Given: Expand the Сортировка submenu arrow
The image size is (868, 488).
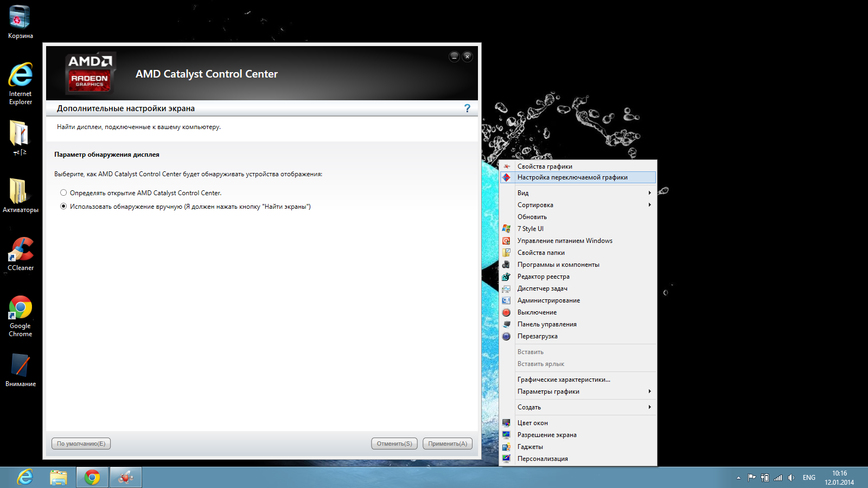Looking at the screenshot, I should [649, 205].
